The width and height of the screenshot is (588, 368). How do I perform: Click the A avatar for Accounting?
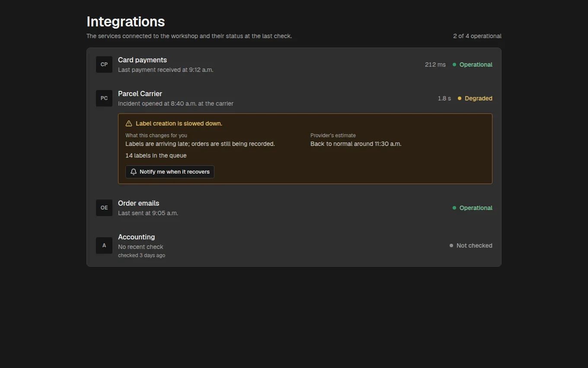click(104, 245)
